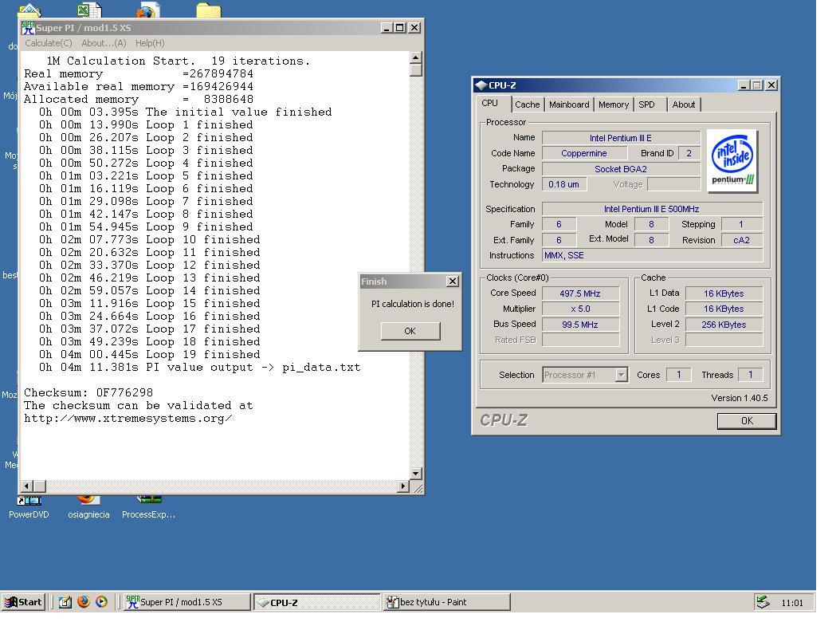Viewport: 840px width, 630px height.
Task: Launch Windows Media Player from quick launch
Action: (101, 602)
